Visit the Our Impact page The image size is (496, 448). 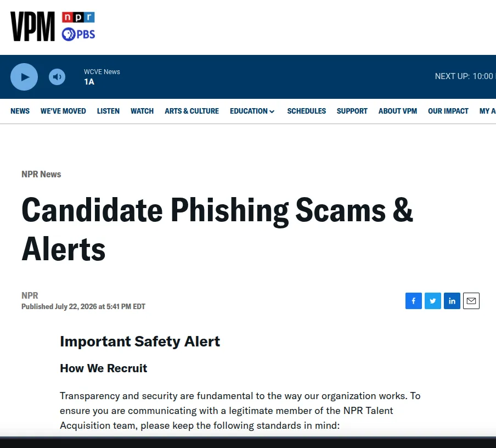[448, 111]
